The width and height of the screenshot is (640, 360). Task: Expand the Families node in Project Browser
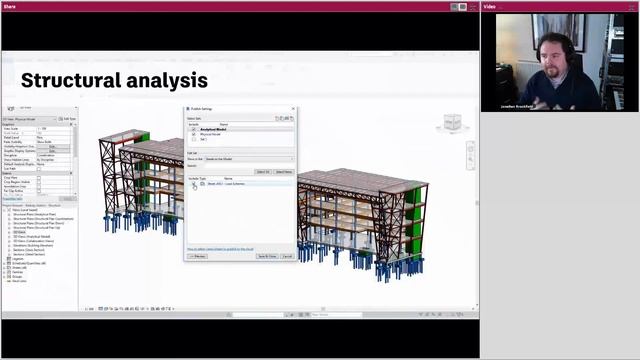tap(5, 272)
